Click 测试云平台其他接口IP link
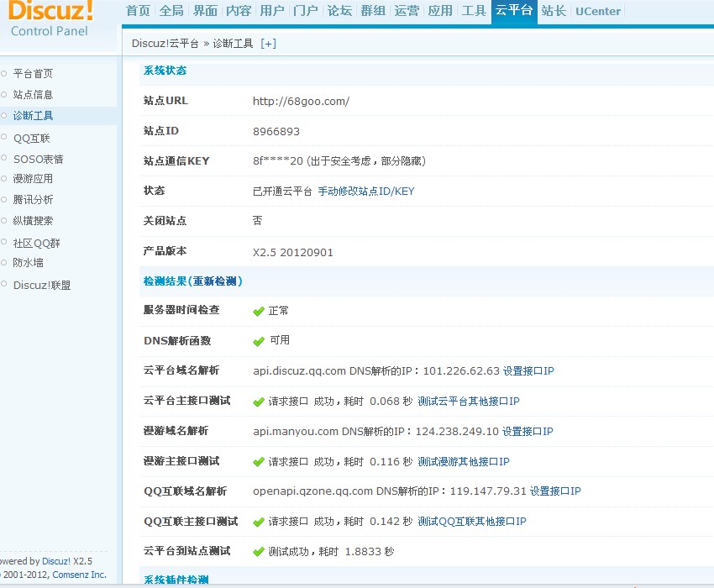This screenshot has height=588, width=714. tap(469, 402)
